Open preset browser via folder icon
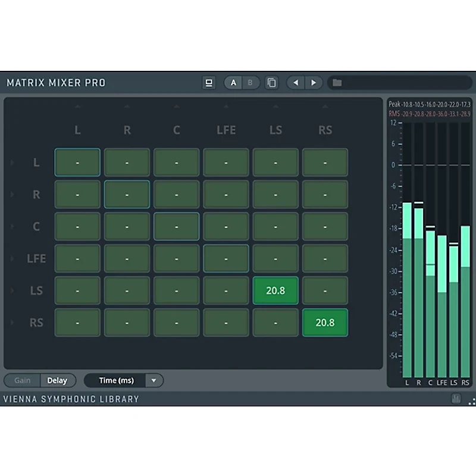The width and height of the screenshot is (476, 476). tap(337, 83)
